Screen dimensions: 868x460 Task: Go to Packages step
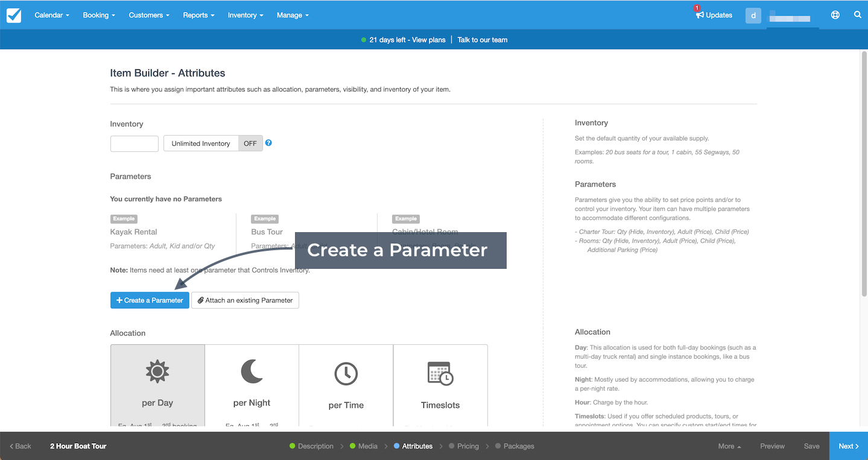click(515, 446)
